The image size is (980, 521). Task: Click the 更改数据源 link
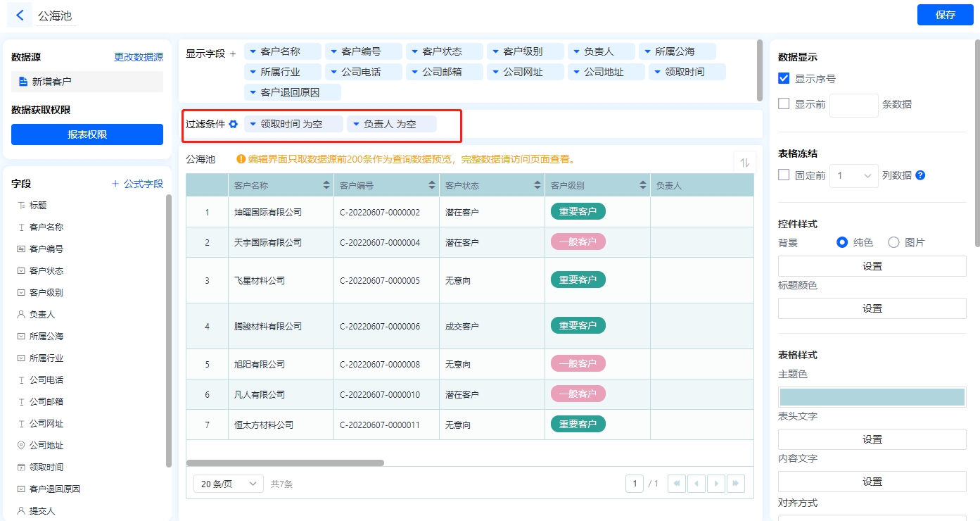[139, 57]
